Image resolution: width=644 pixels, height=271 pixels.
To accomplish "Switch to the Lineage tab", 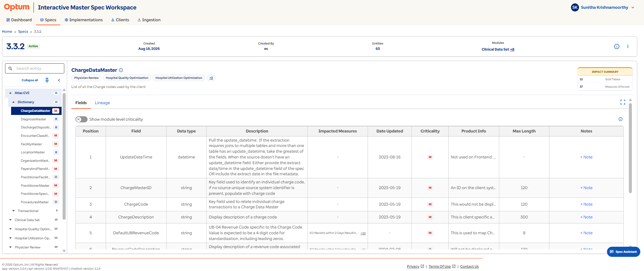I will [x=102, y=103].
